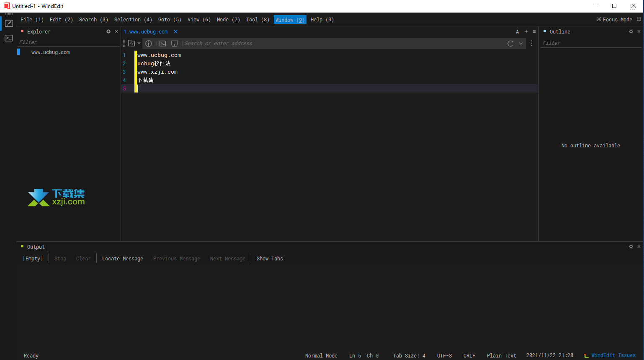Viewport: 644px width, 360px height.
Task: Click Ch 0 column indicator in status bar
Action: [373, 356]
